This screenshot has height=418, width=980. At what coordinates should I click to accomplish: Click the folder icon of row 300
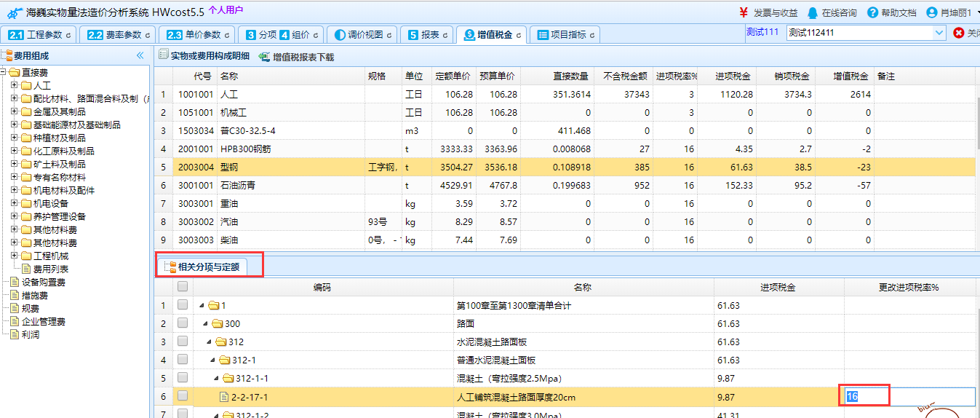coord(218,323)
